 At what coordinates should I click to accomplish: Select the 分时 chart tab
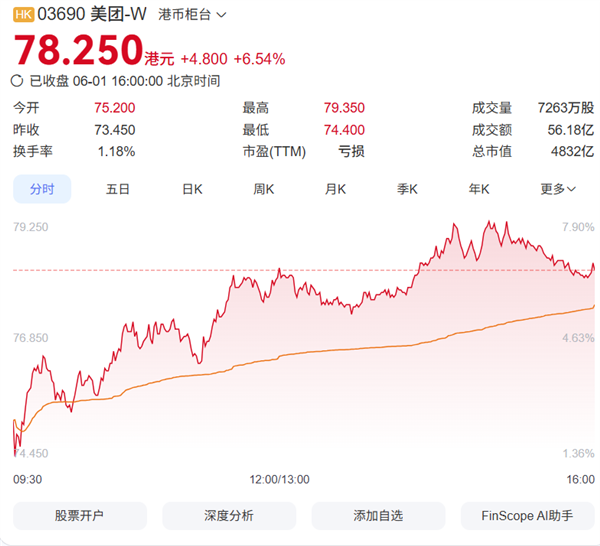(42, 189)
